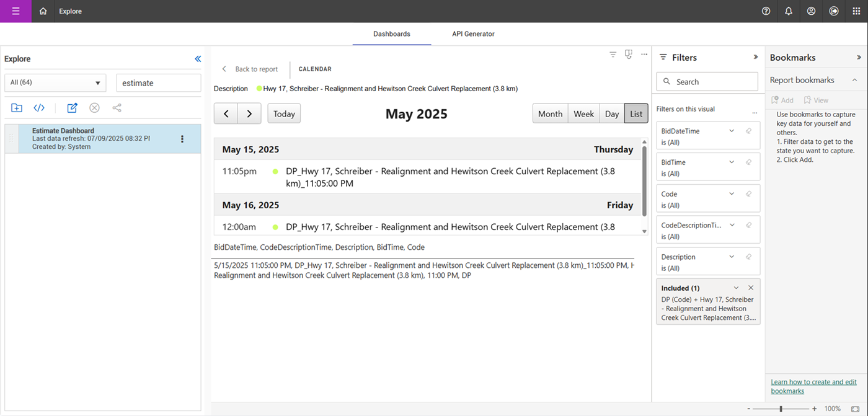Screen dimensions: 868x416
Task: Click Back to report
Action: click(250, 69)
